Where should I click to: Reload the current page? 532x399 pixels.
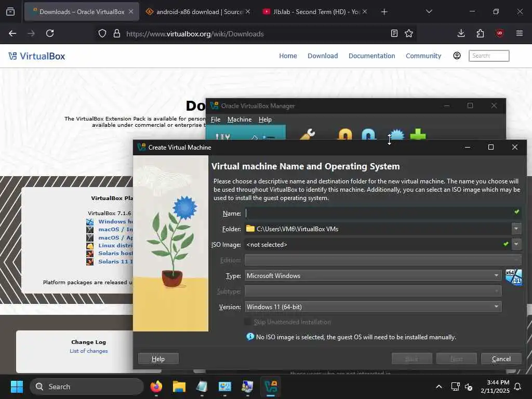coord(50,33)
